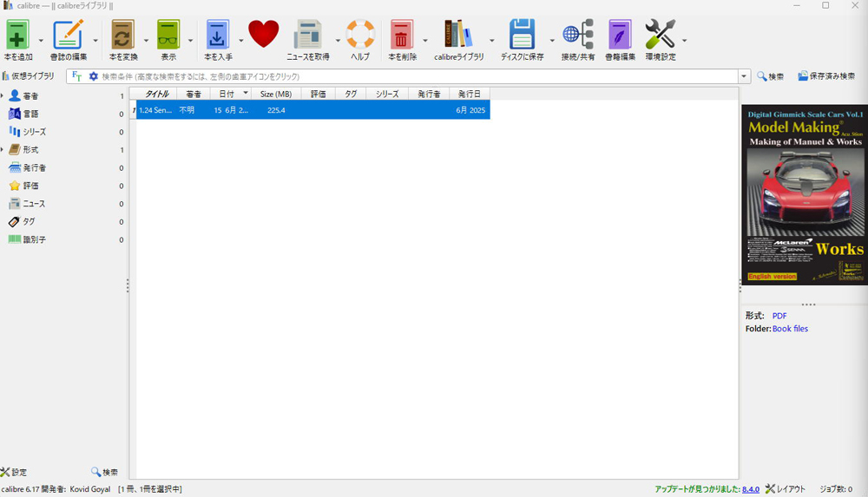Open Jobs (ジョブ数: 0) indicator
Viewport: 868px width, 497px height.
(836, 489)
